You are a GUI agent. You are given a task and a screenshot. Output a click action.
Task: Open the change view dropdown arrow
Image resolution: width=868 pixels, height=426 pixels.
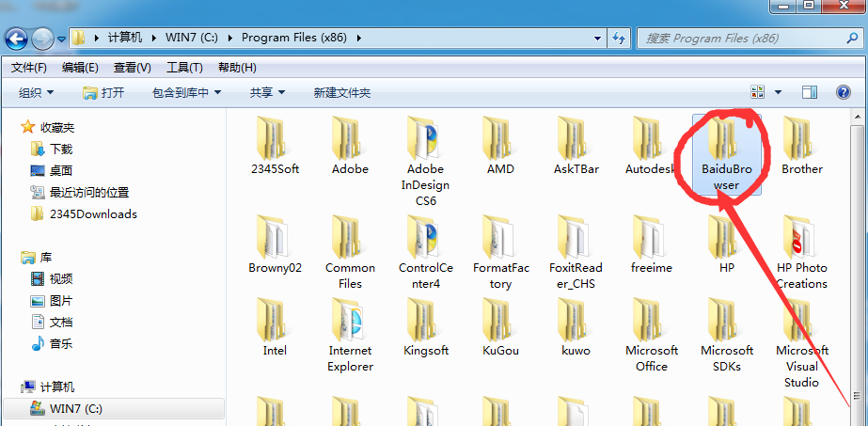[x=778, y=92]
